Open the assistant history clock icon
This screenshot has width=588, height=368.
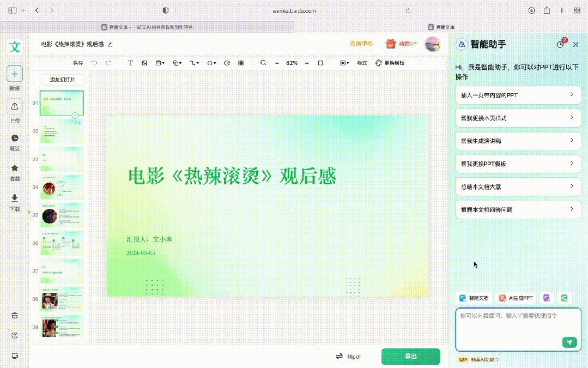(560, 44)
